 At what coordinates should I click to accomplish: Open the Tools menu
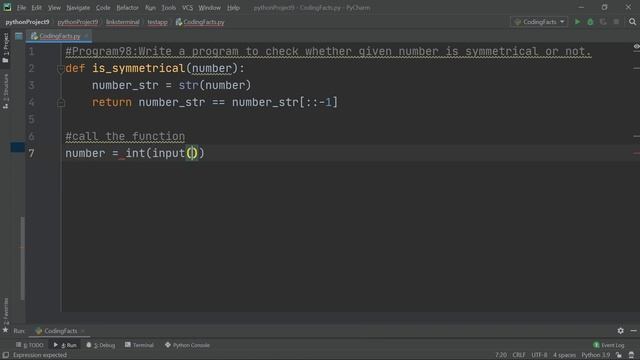pos(168,8)
